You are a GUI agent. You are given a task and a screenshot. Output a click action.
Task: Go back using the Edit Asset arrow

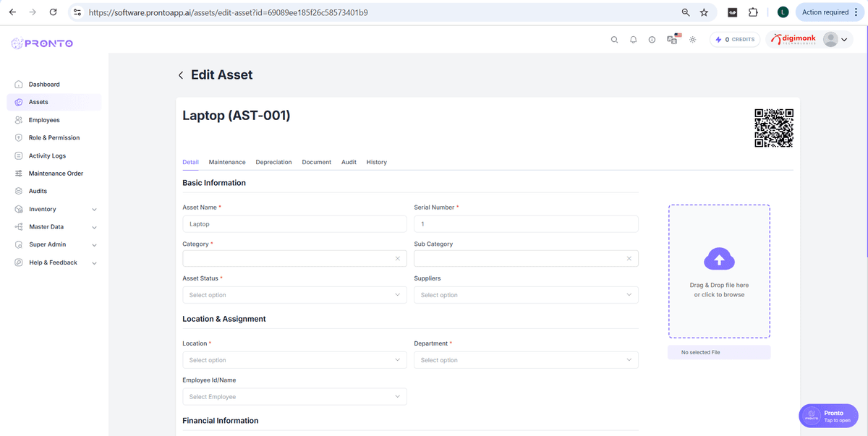(180, 74)
